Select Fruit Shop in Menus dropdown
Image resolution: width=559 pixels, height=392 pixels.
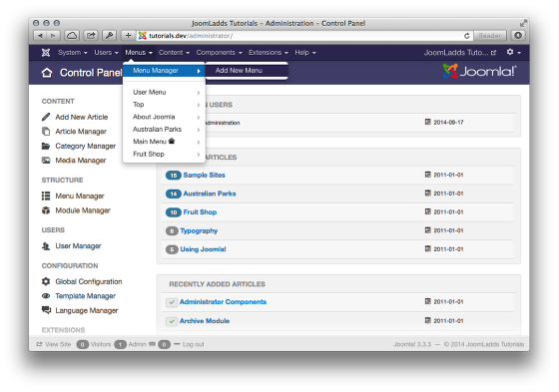(164, 154)
